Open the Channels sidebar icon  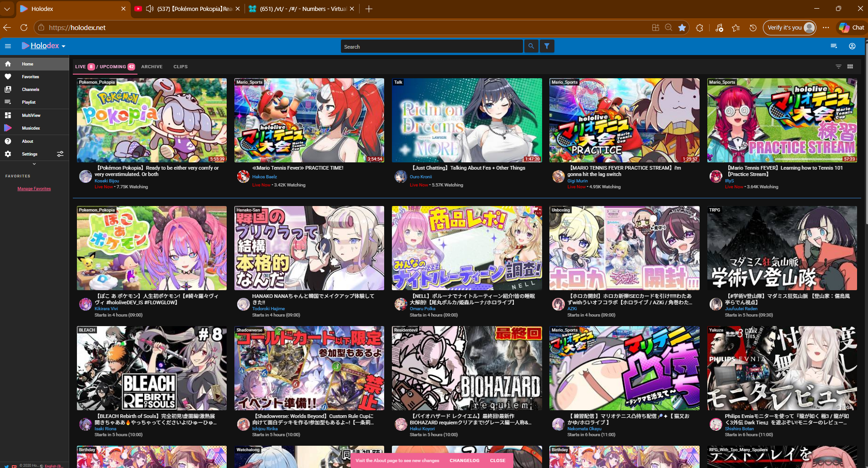point(8,90)
